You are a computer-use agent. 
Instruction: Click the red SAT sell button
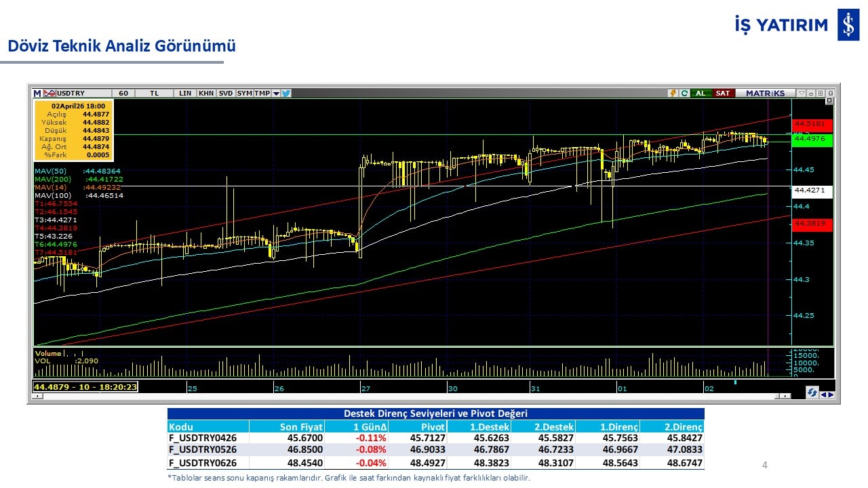pos(723,93)
